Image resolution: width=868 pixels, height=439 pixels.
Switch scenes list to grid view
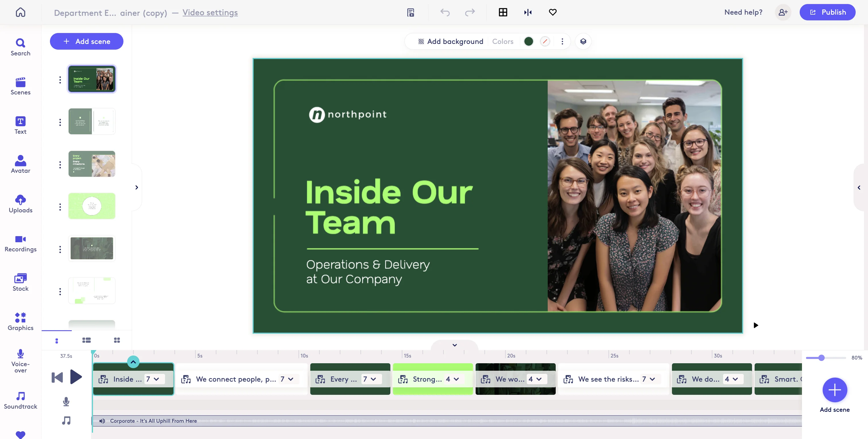117,340
